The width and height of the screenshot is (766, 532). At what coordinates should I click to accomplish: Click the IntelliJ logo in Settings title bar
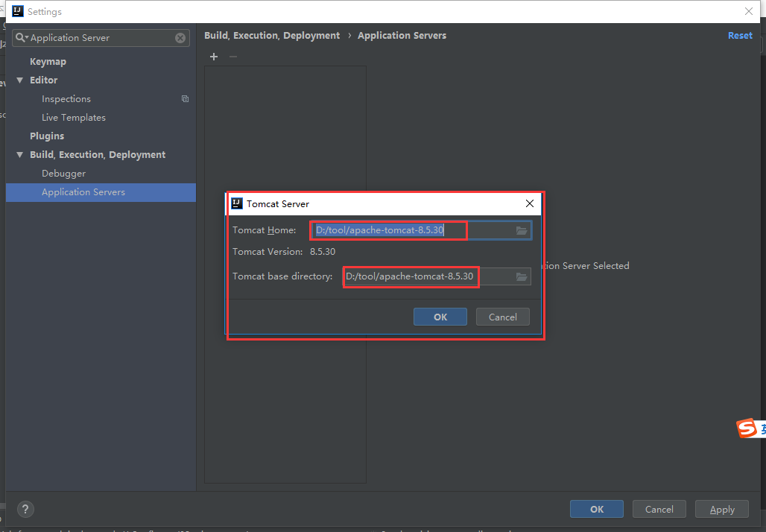(x=18, y=11)
